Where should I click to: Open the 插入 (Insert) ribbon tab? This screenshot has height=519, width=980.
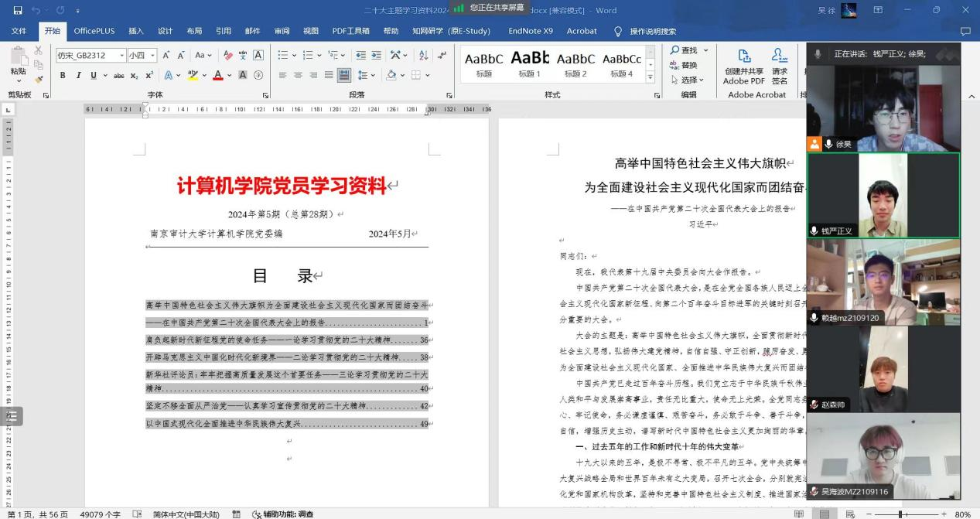tap(136, 31)
